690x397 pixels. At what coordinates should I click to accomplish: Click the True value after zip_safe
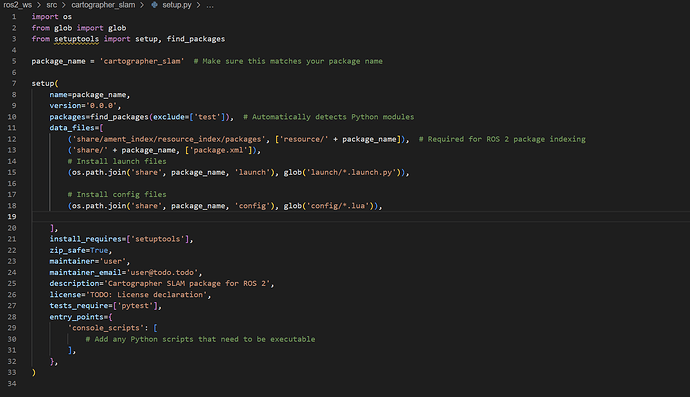[99, 250]
